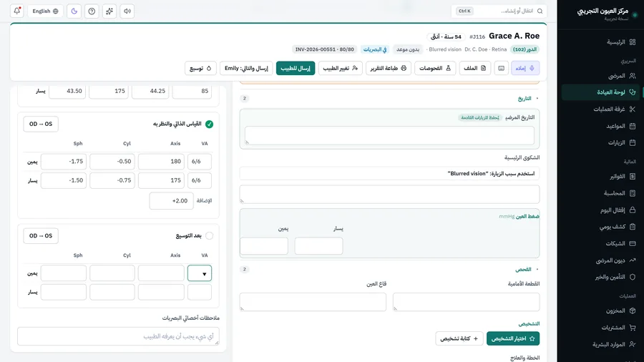The image size is (644, 362).
Task: Open the card view icon button
Action: 502,68
